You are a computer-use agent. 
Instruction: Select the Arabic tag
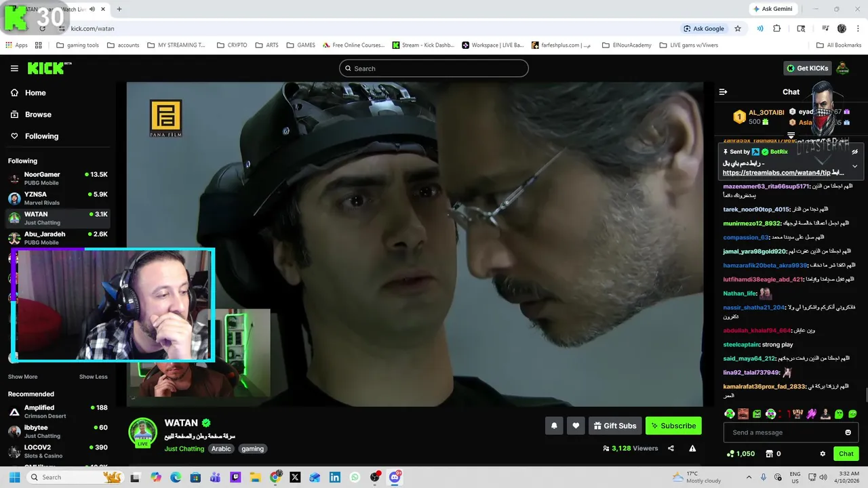coord(221,449)
